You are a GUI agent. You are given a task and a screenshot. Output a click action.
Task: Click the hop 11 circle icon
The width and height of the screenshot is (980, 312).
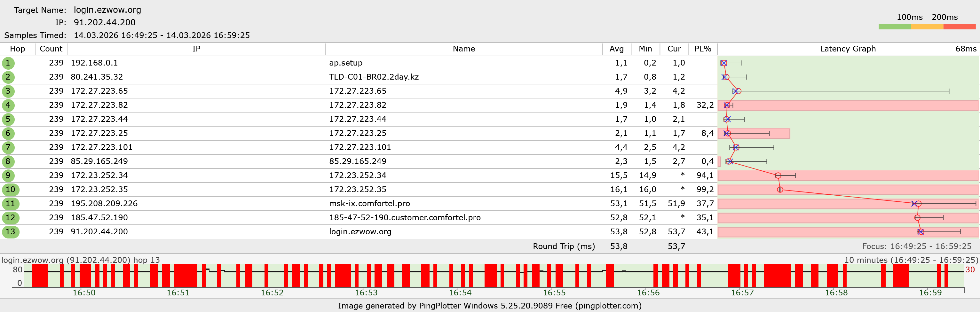click(10, 204)
